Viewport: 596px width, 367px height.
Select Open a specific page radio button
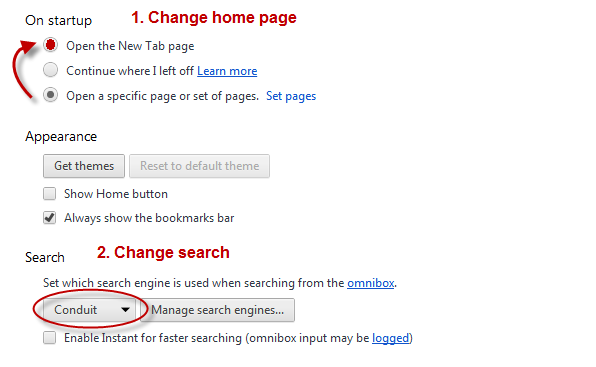(50, 95)
